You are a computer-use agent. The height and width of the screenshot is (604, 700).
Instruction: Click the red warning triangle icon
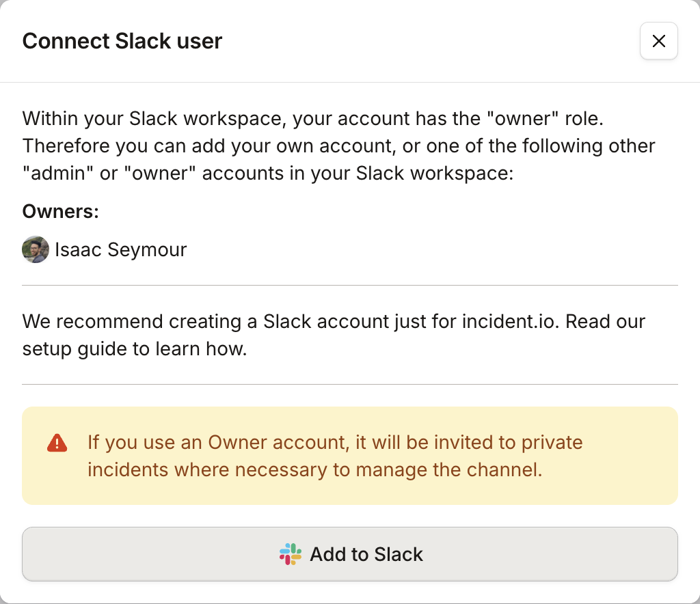pyautogui.click(x=57, y=443)
